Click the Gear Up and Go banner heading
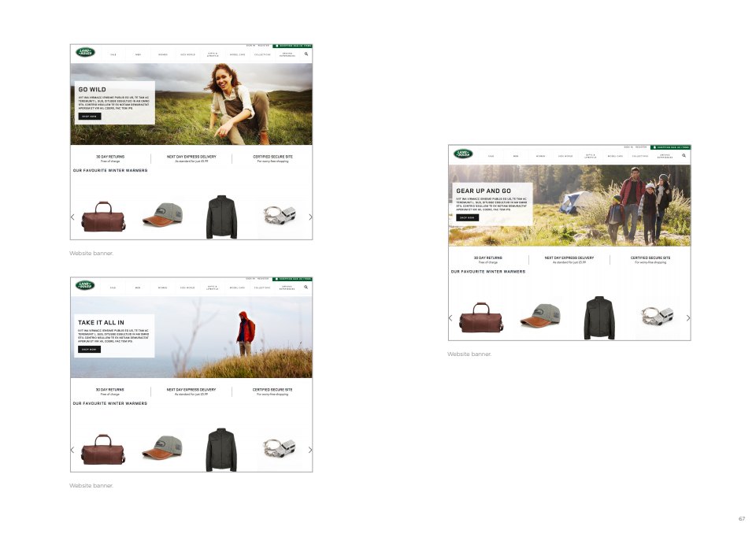 (x=484, y=191)
